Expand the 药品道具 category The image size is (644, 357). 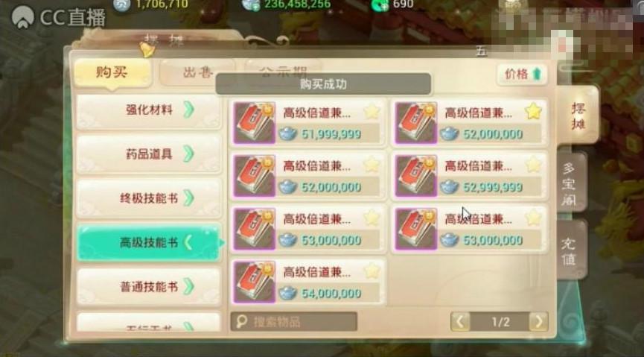tap(149, 154)
